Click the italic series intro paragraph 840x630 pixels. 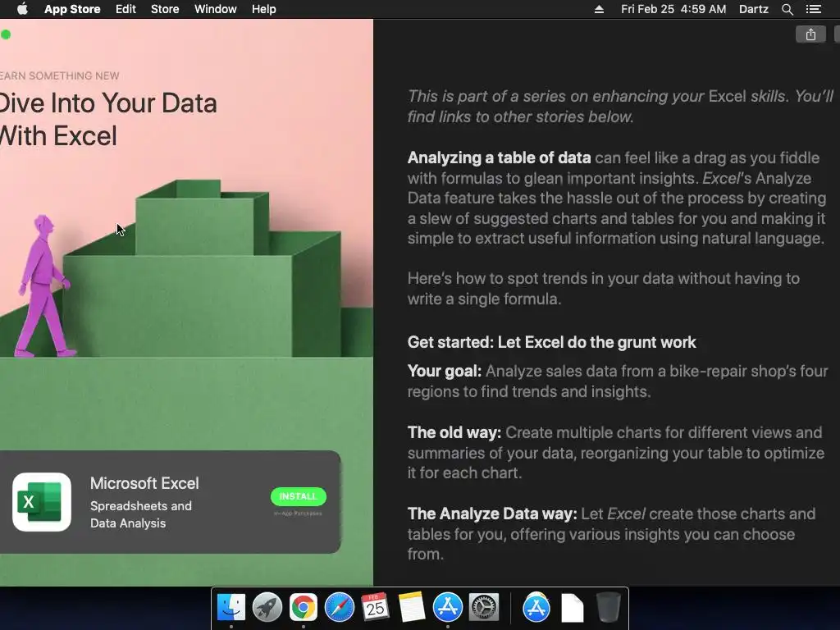point(620,107)
